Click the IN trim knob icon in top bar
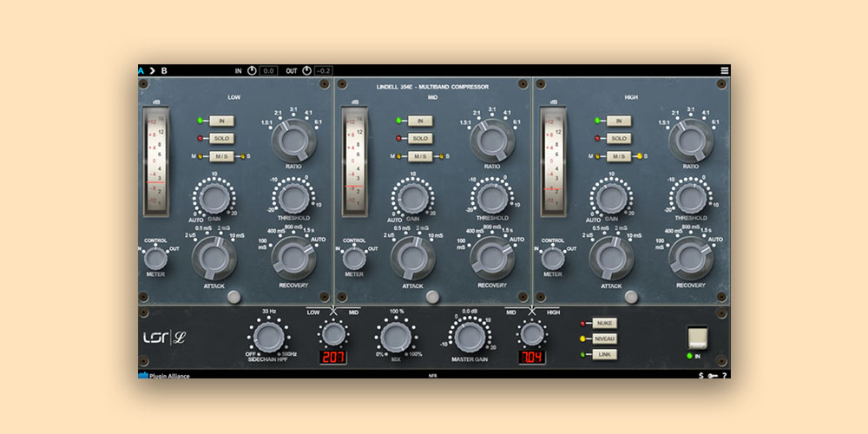The image size is (868, 434). (x=252, y=71)
